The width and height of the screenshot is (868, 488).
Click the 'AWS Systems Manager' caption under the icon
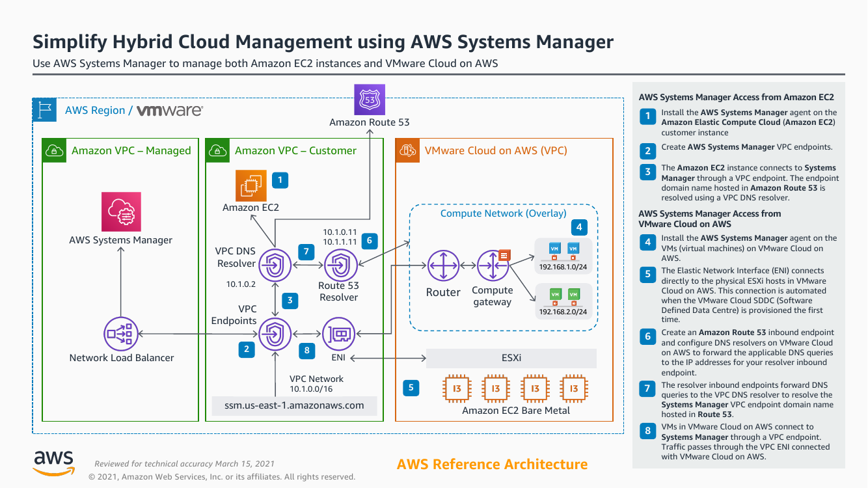(x=121, y=240)
